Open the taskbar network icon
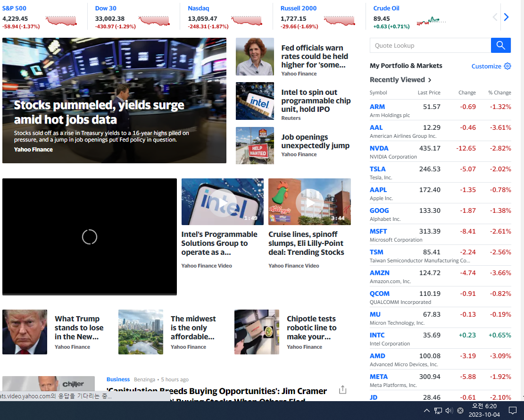Viewport: 524px width, 420px height. [x=438, y=410]
